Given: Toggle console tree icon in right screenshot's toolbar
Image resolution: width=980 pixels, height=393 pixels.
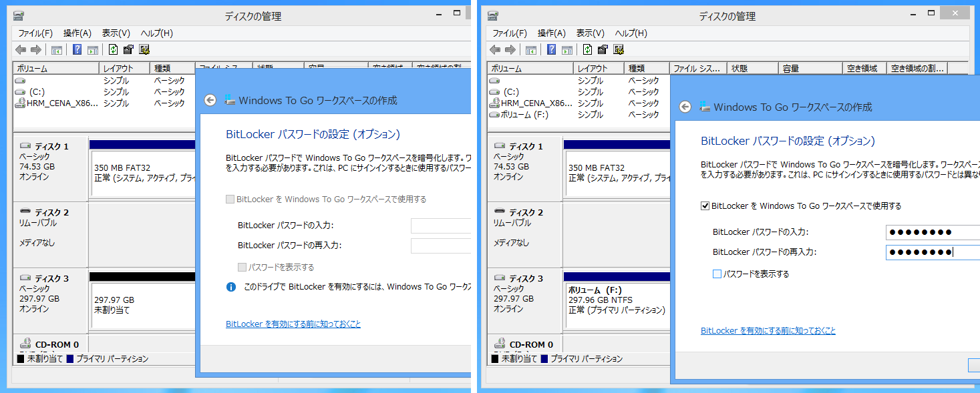Looking at the screenshot, I should [531, 49].
